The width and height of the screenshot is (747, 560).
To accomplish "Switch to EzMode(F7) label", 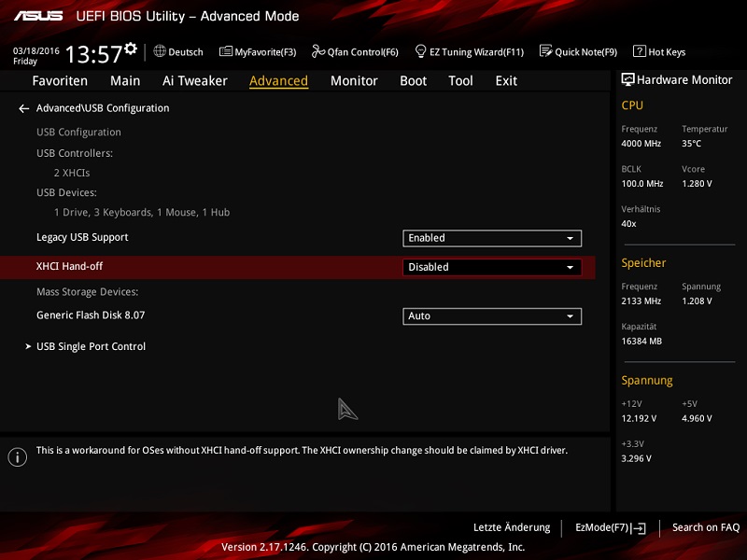I will click(x=602, y=527).
